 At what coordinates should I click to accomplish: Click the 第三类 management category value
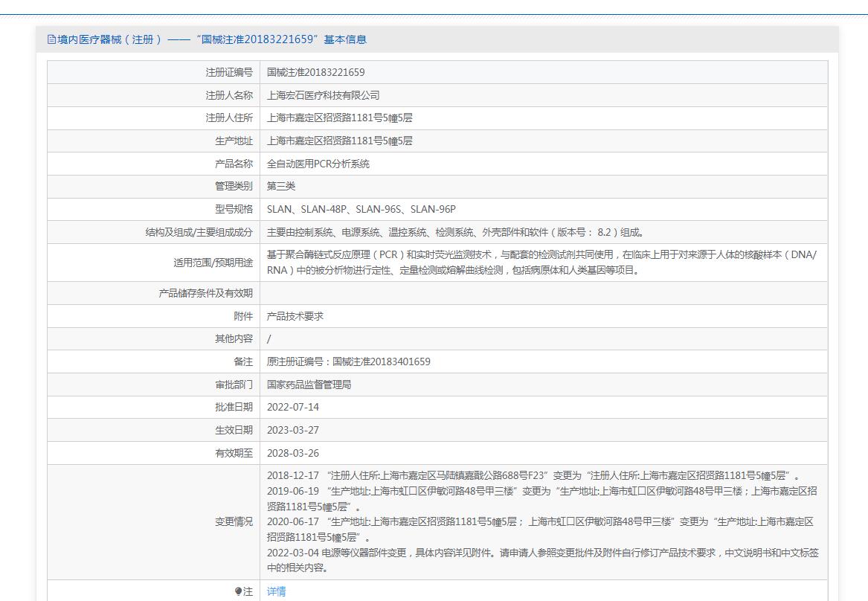281,186
